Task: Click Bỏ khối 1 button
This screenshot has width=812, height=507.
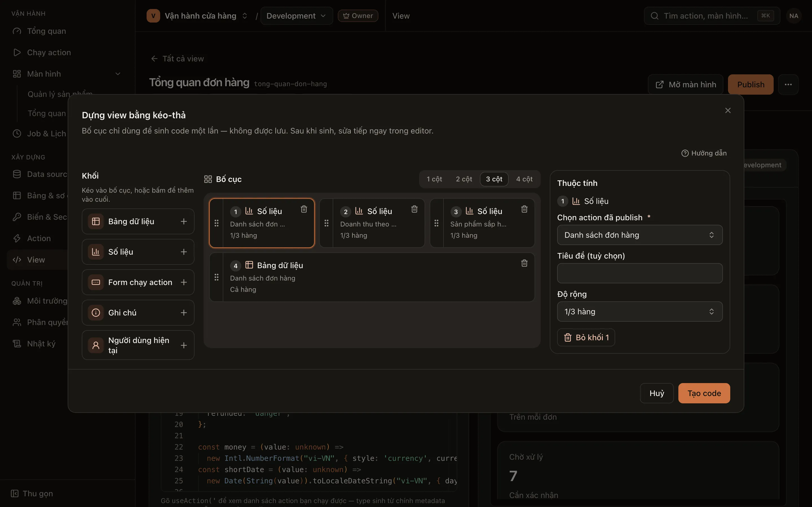Action: [x=586, y=337]
